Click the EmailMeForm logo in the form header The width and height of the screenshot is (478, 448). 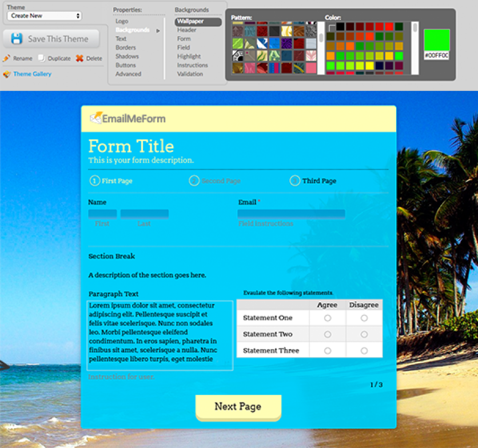click(x=128, y=118)
